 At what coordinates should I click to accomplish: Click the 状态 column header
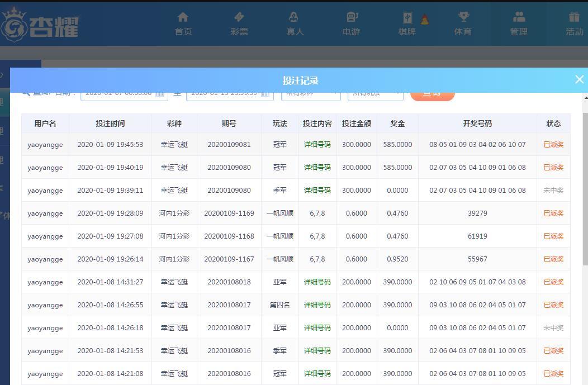click(x=553, y=123)
